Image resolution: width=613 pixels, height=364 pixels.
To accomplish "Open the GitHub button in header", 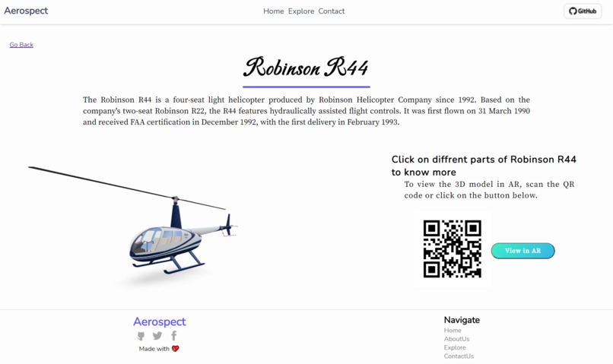I will point(583,11).
